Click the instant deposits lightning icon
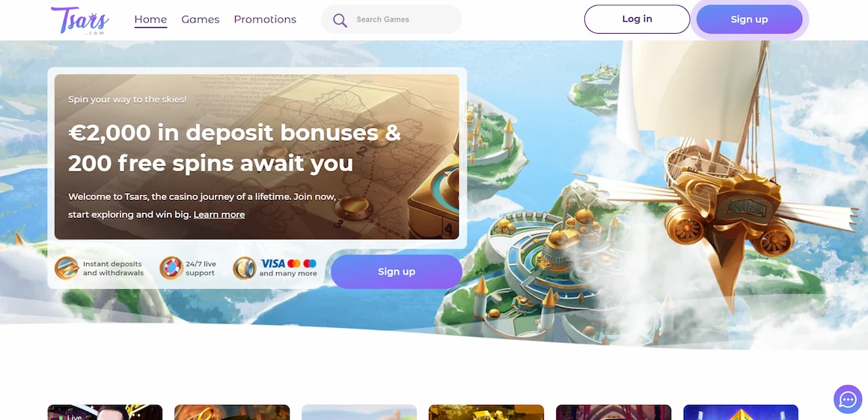The height and width of the screenshot is (420, 868). (67, 268)
